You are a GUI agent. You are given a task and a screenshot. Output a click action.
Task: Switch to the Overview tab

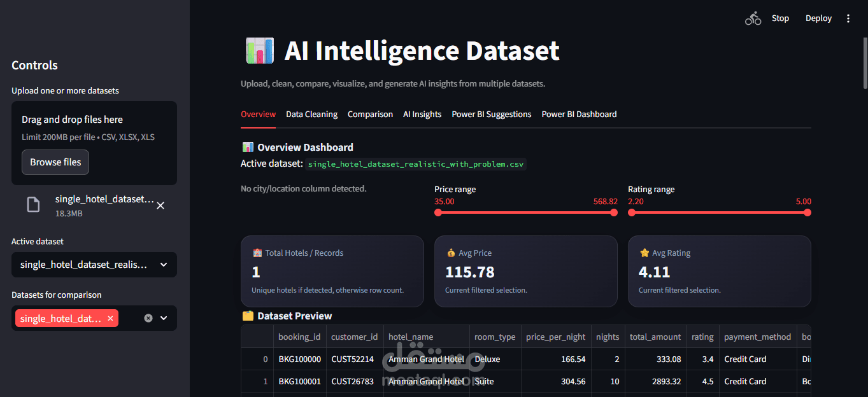point(258,115)
